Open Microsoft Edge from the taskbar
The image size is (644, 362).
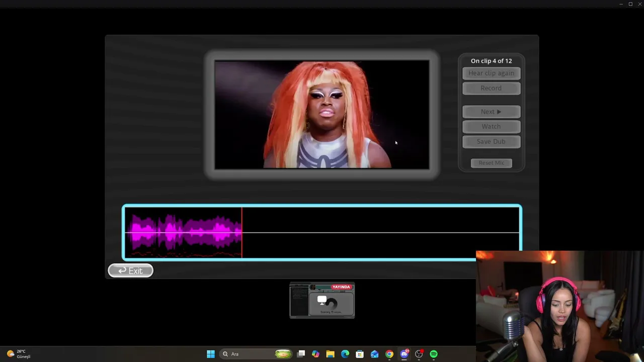pos(345,354)
